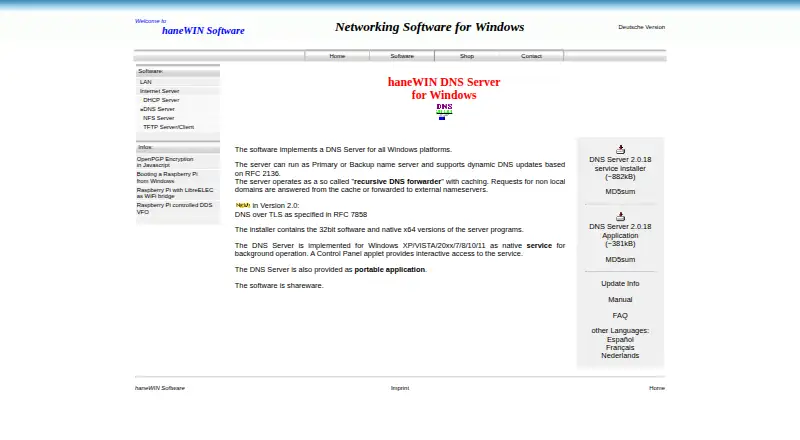Open the Shop navigation tab
Viewport: 800px width, 440px height.
click(467, 56)
